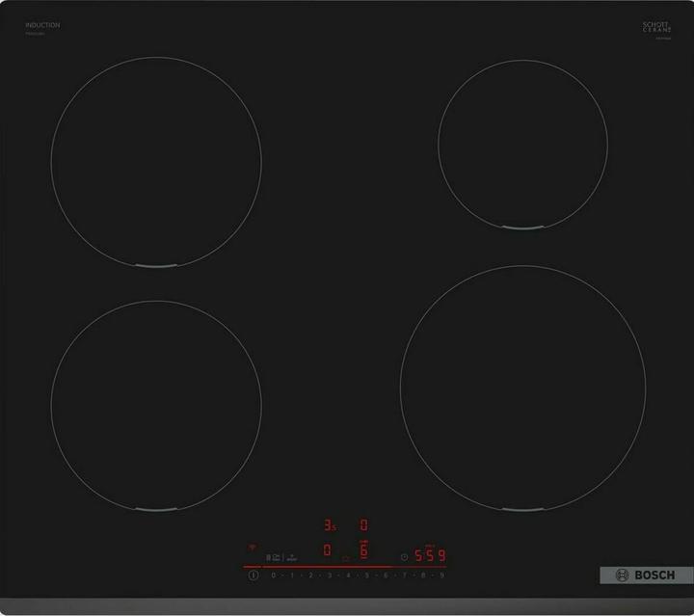Tap the timer readout showing 5:59
This screenshot has height=616, width=694.
[430, 555]
